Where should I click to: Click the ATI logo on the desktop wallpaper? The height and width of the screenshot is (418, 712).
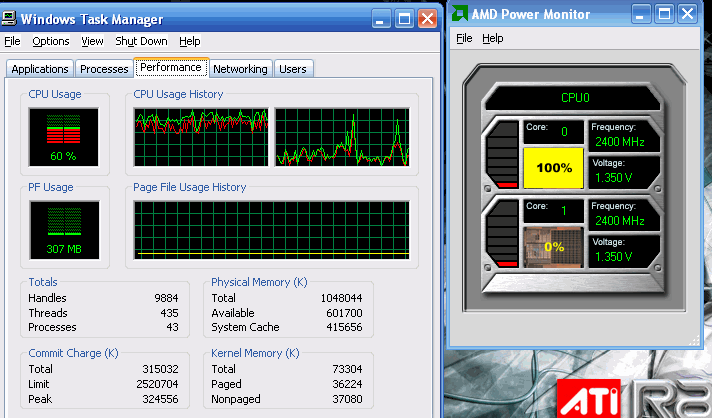[x=589, y=398]
